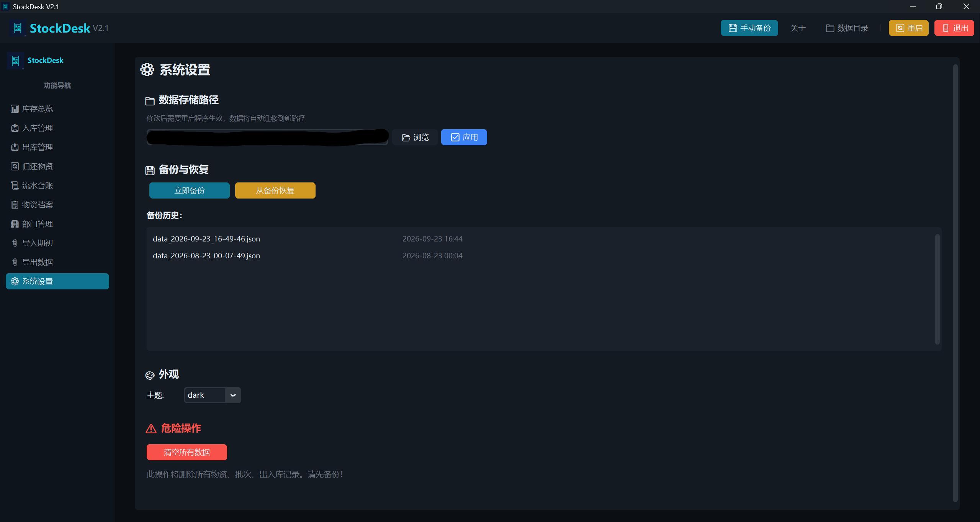
Task: Click timestamp 2026-08-23 00:04
Action: [x=432, y=256]
